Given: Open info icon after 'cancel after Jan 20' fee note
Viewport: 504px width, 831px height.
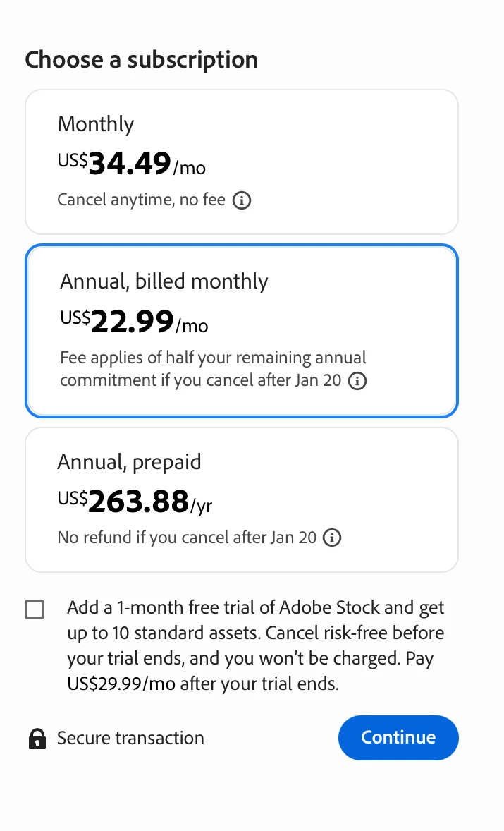Looking at the screenshot, I should pos(357,381).
